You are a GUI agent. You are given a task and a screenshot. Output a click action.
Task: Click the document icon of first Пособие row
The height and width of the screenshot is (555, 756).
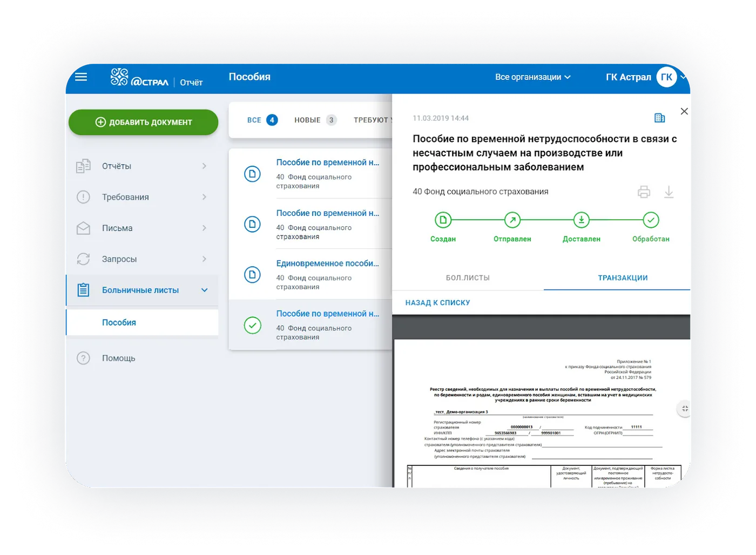pos(252,174)
